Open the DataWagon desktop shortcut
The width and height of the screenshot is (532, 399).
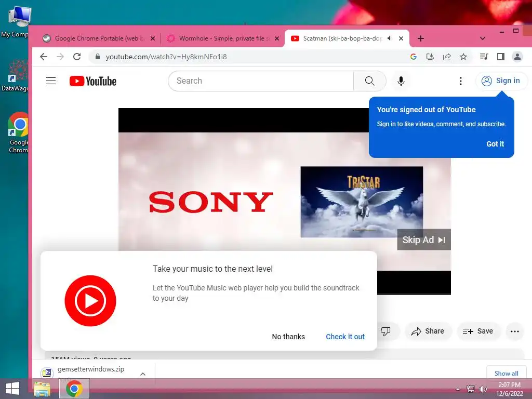16,75
